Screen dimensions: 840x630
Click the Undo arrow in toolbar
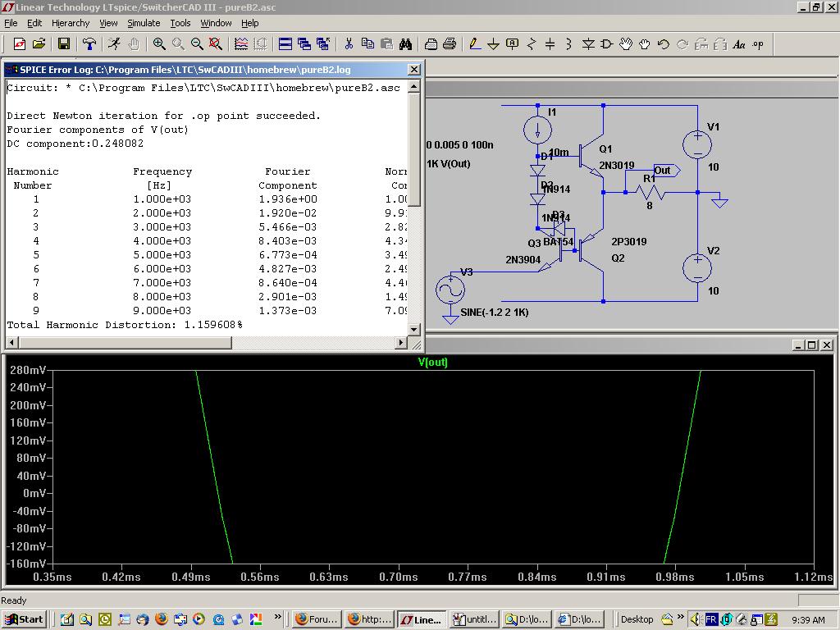coord(664,44)
